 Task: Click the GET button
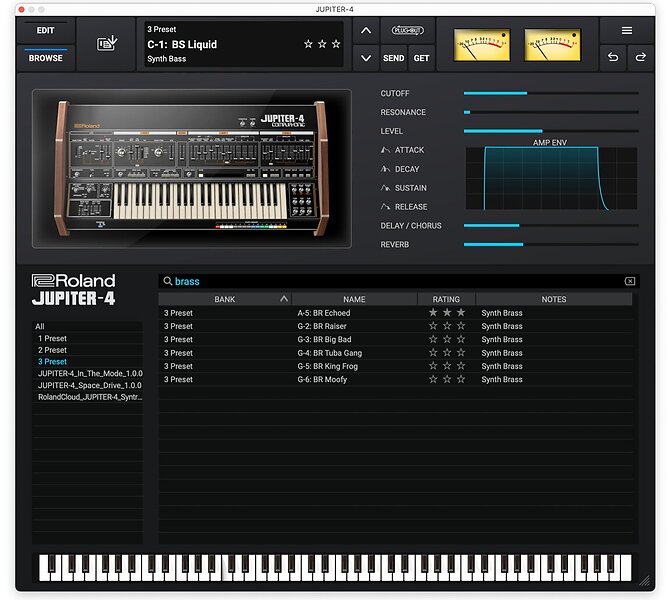coord(421,58)
